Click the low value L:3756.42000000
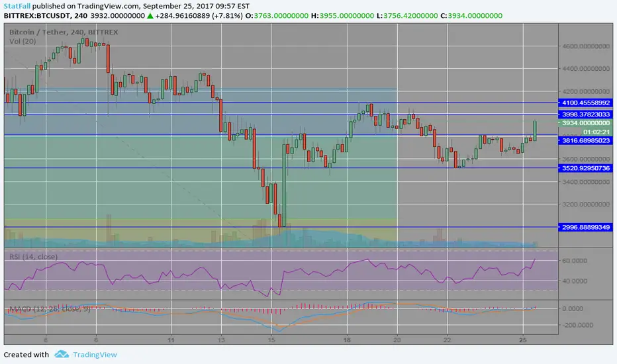This screenshot has height=364, width=617. click(406, 16)
